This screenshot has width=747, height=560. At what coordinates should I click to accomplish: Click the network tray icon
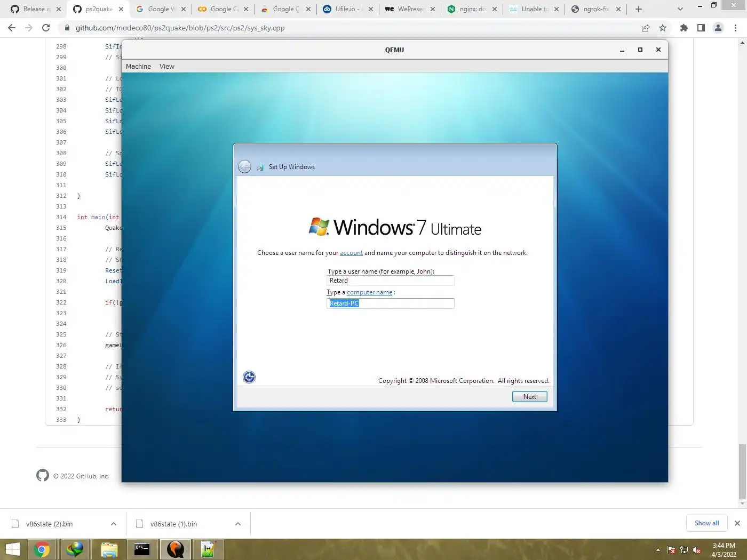[684, 550]
